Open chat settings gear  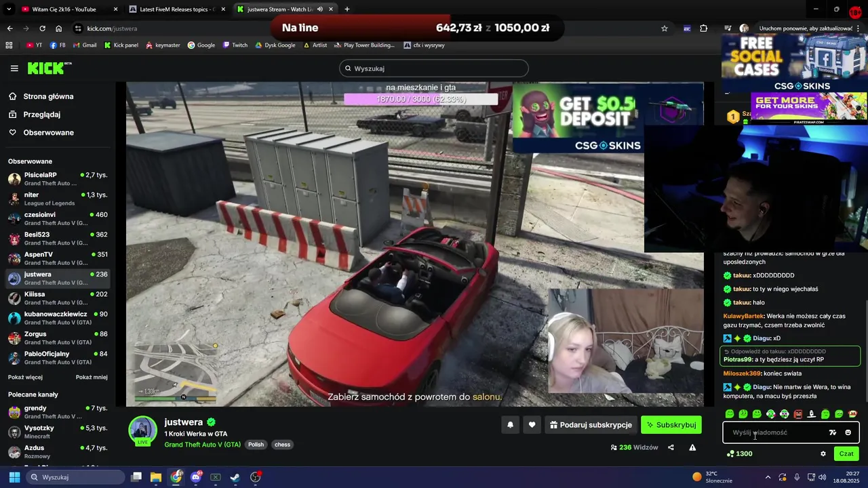coord(823,454)
